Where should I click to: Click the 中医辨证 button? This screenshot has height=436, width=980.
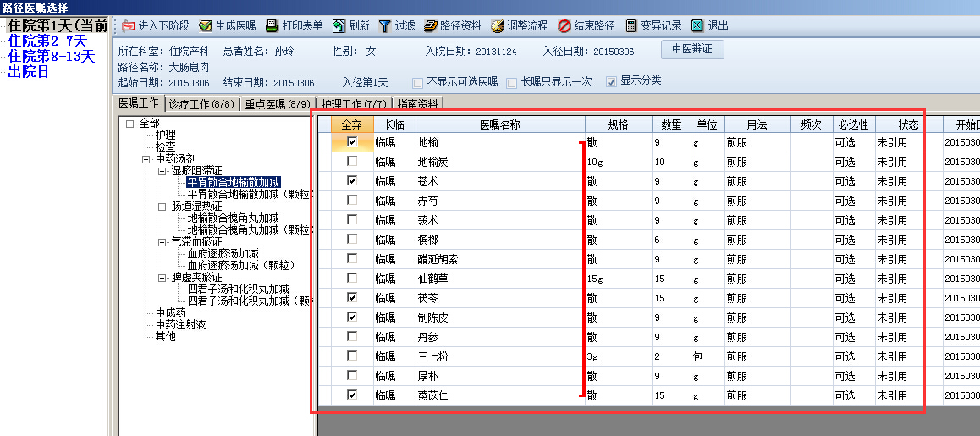point(692,49)
